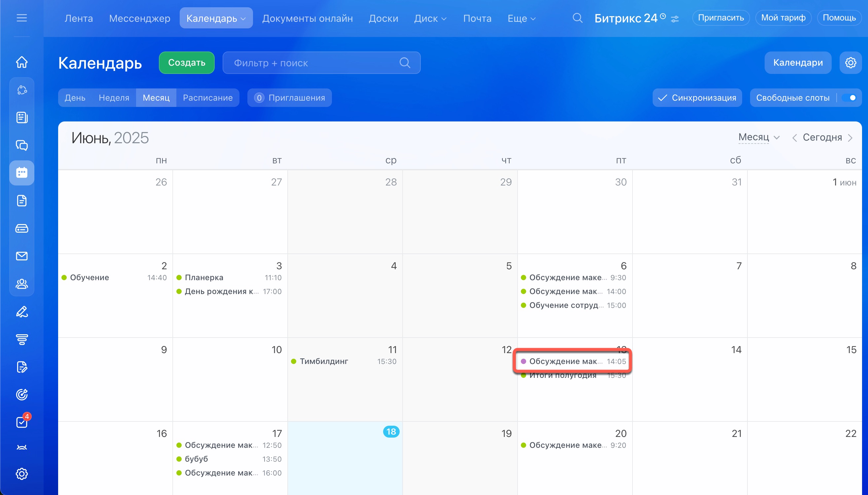
Task: Open the sliders icon beside Битрикс 24
Action: click(675, 19)
